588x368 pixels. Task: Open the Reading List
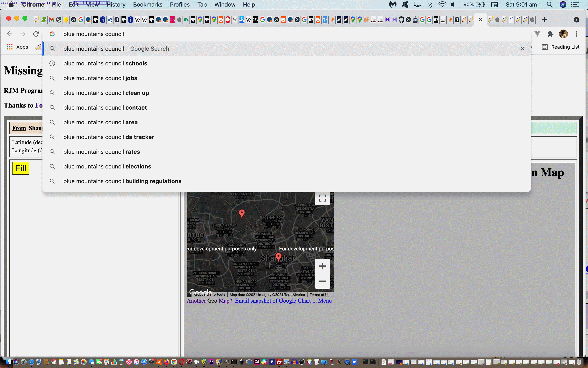(x=561, y=47)
